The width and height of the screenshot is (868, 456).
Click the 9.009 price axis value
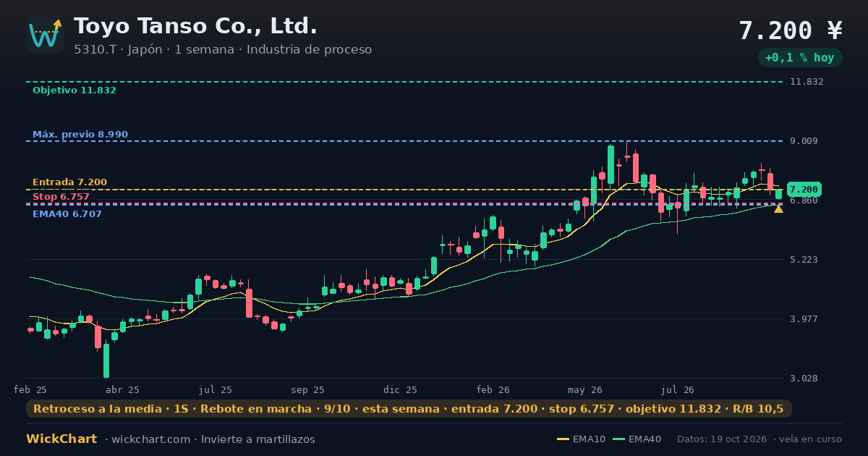point(804,141)
